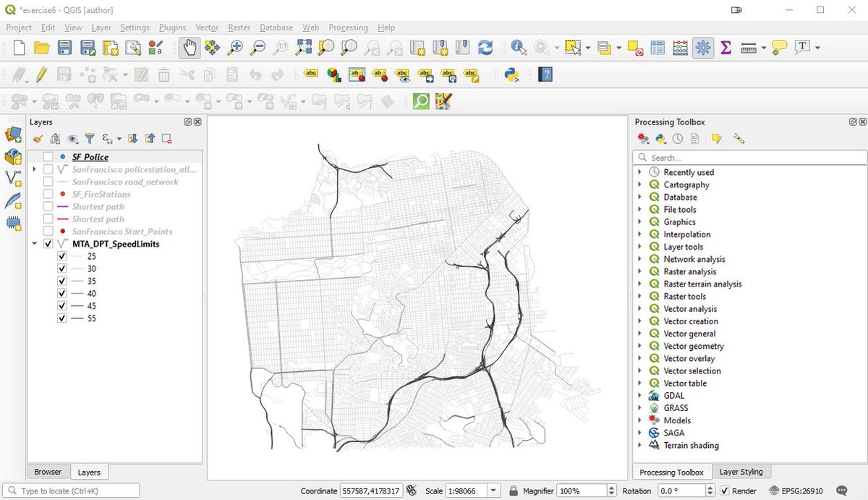Image resolution: width=868 pixels, height=500 pixels.
Task: Enable the SF_Police layer checkbox
Action: click(48, 157)
